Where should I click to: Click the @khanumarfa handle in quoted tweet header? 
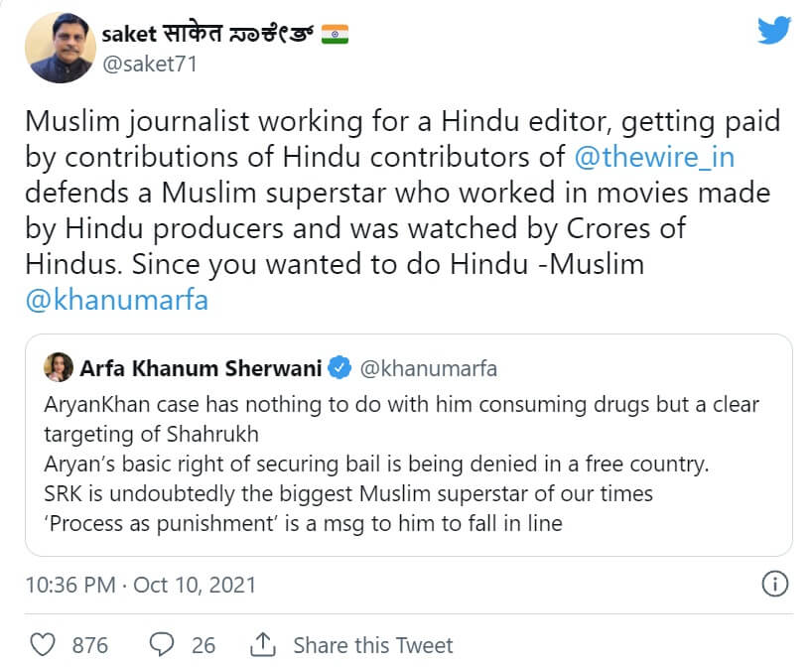[428, 369]
